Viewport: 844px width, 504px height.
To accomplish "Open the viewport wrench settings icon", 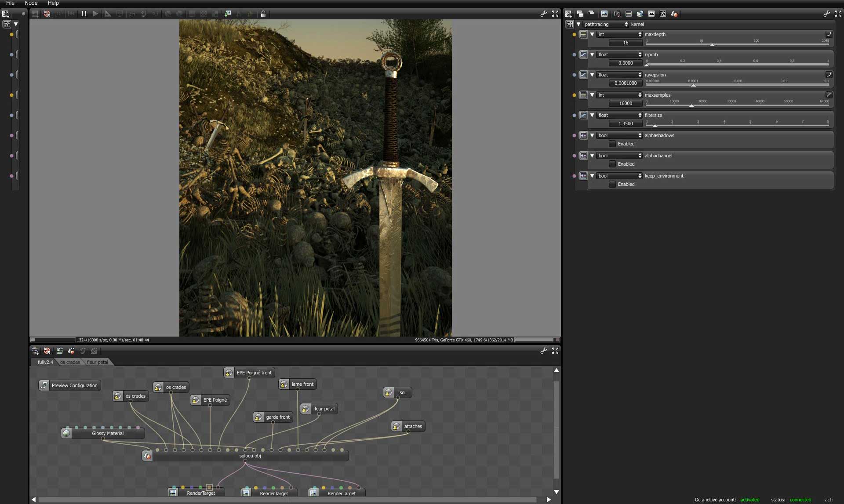I will coord(543,14).
